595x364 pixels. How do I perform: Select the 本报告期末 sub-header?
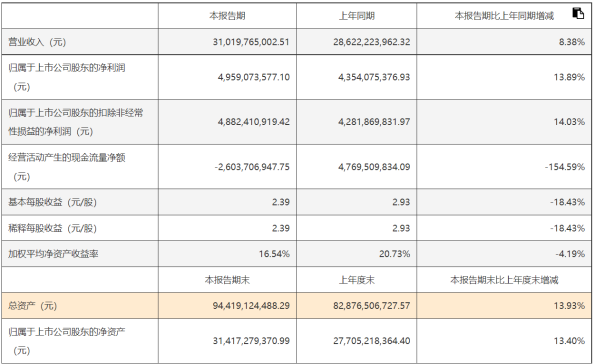[227, 280]
